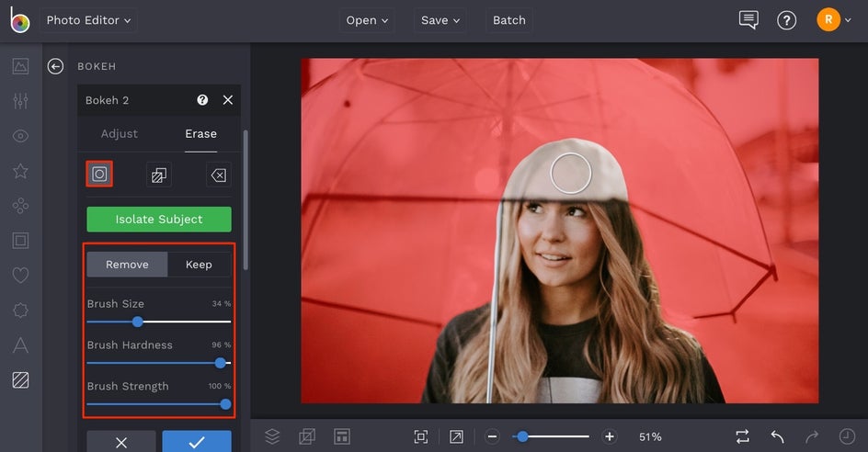Screen dimensions: 868x452
Task: Adjust the Brush Size slider
Action: point(159,322)
